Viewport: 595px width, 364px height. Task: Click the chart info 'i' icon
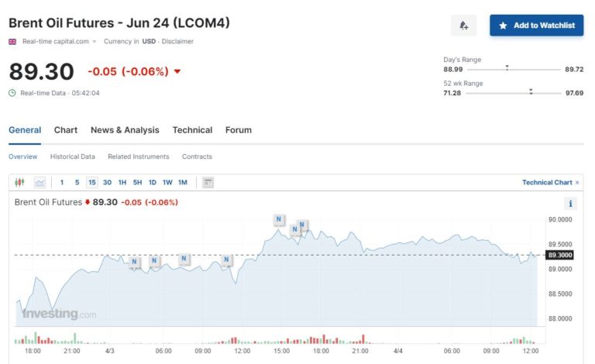[x=571, y=204]
